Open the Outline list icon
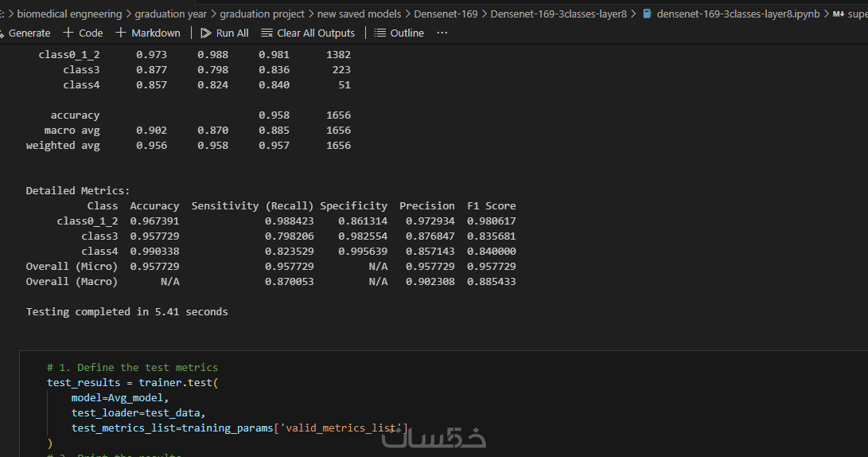The image size is (868, 457). coord(380,33)
